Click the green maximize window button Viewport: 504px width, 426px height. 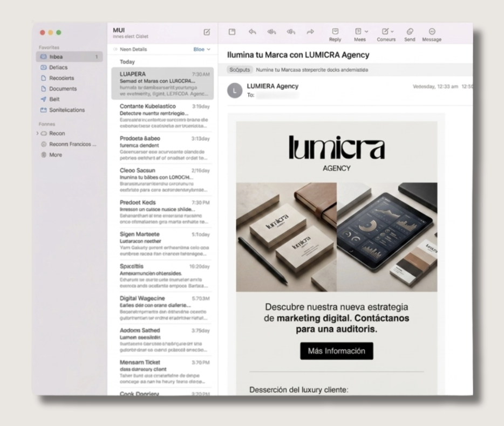(59, 32)
